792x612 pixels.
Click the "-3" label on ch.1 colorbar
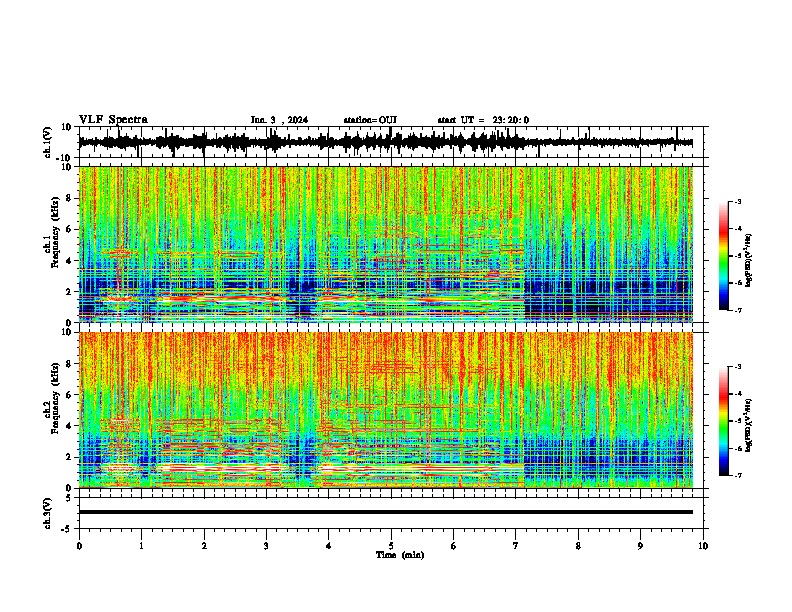tap(737, 201)
